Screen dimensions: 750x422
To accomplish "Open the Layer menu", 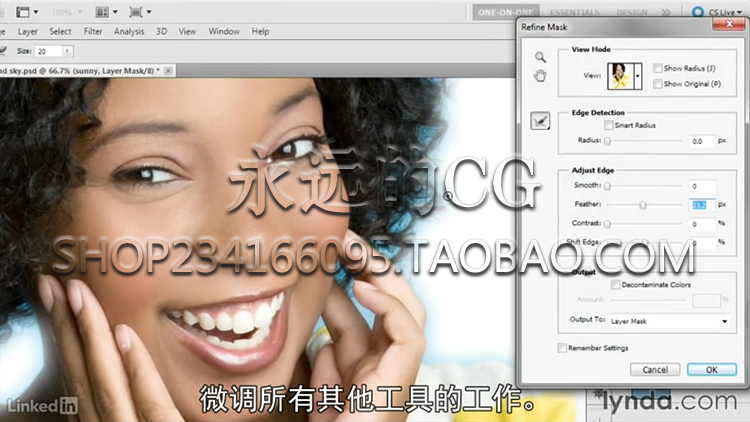I will (x=27, y=32).
